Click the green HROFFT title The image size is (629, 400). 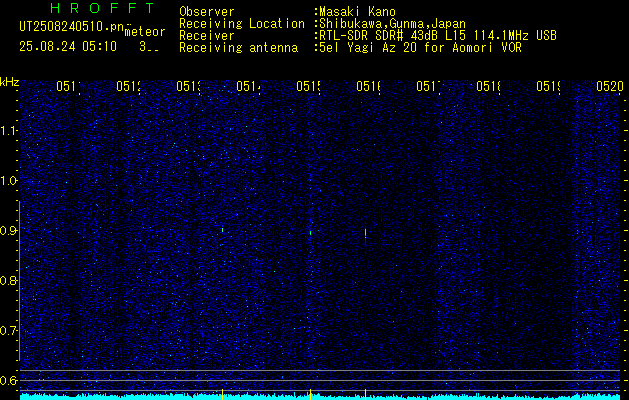click(102, 8)
